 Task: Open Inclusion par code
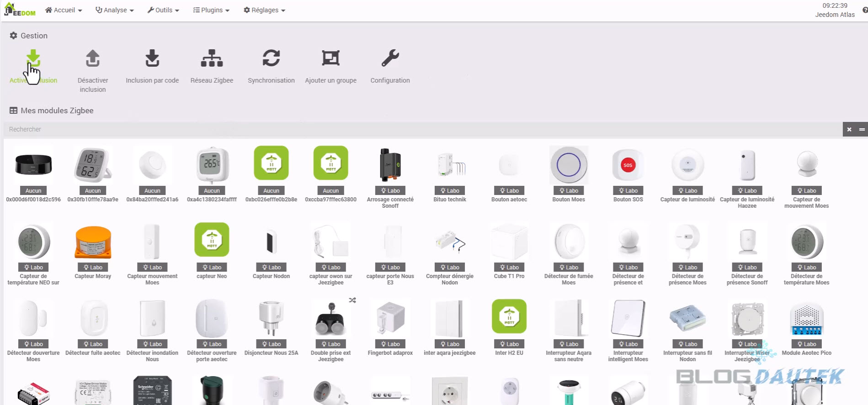pos(152,59)
